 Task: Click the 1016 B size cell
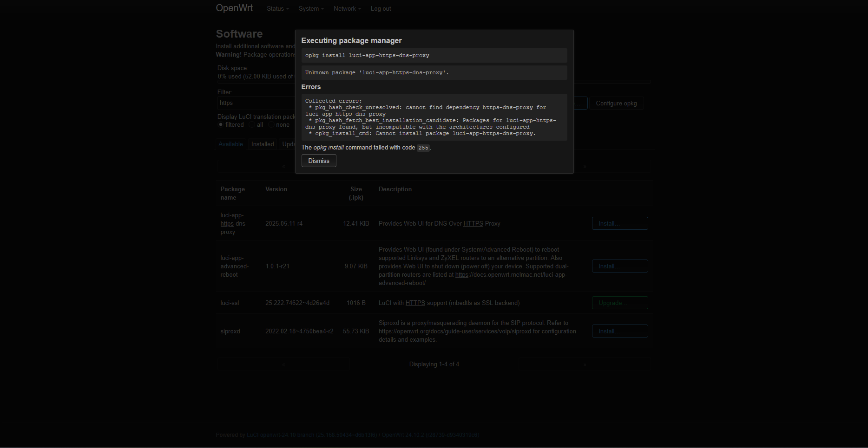356,303
